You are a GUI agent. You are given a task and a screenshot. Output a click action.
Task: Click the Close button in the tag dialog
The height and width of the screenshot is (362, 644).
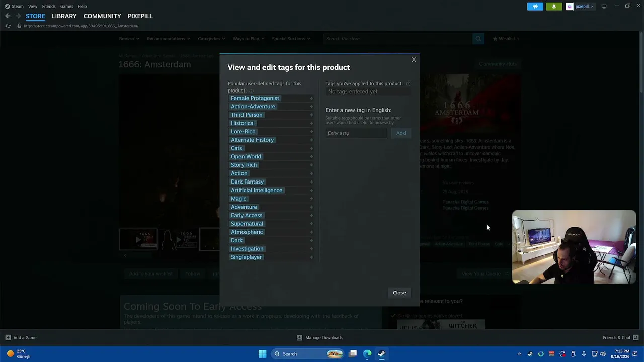click(x=399, y=293)
